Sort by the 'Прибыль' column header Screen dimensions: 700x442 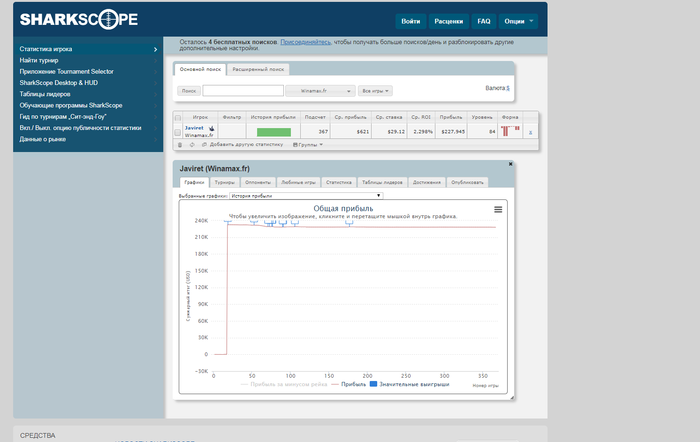click(451, 117)
